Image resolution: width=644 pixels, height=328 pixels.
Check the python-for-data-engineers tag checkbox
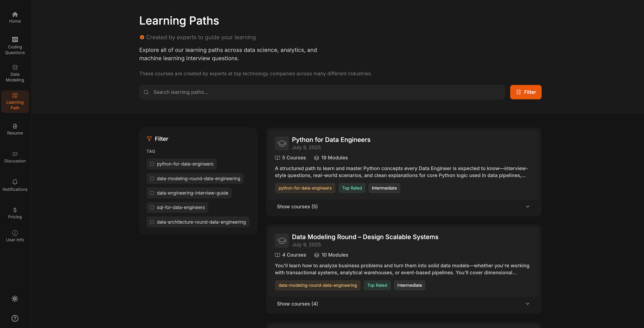click(x=152, y=164)
